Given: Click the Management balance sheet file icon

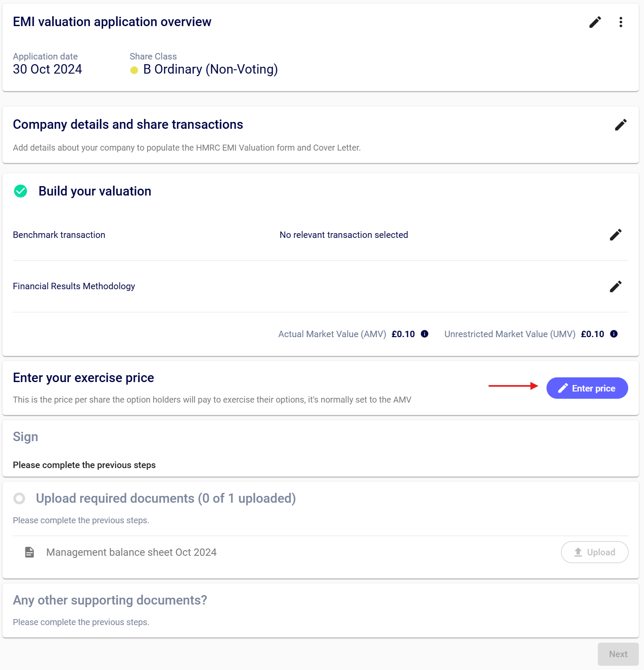Looking at the screenshot, I should [x=30, y=552].
